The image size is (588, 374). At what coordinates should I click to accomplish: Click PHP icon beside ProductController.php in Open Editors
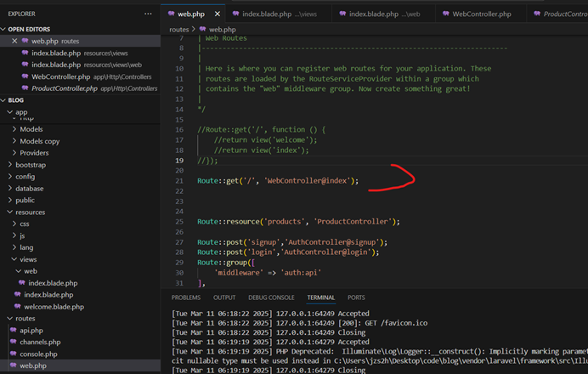click(x=25, y=88)
